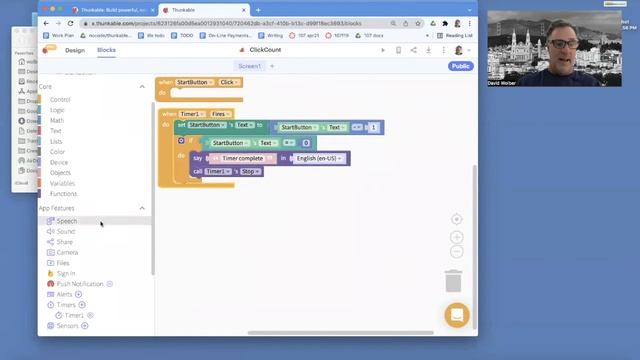Open Timer1 settings gear icon

(91, 315)
